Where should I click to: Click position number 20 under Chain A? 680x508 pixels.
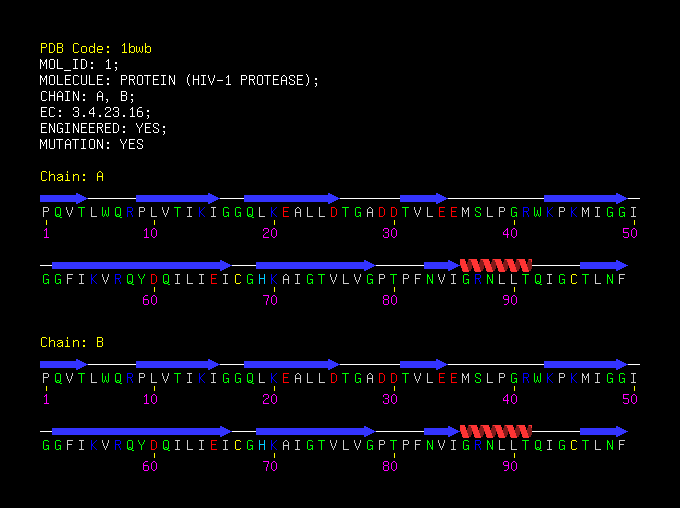270,233
